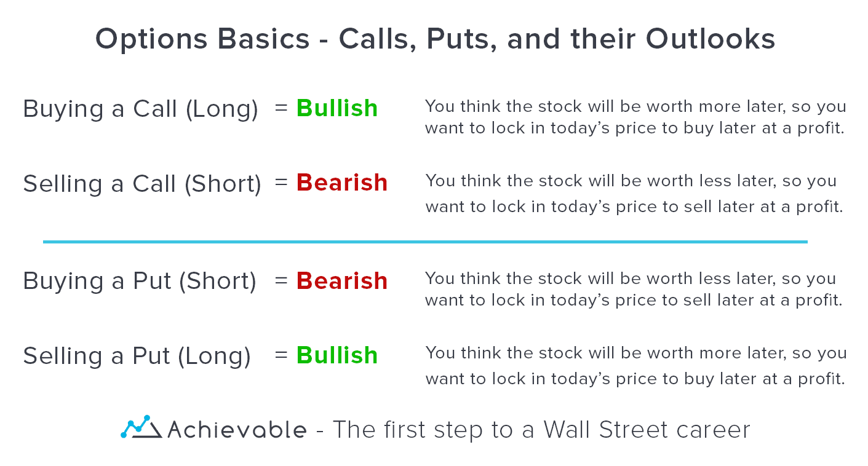
Task: Select the Selling a Call (Short) label
Action: (142, 183)
